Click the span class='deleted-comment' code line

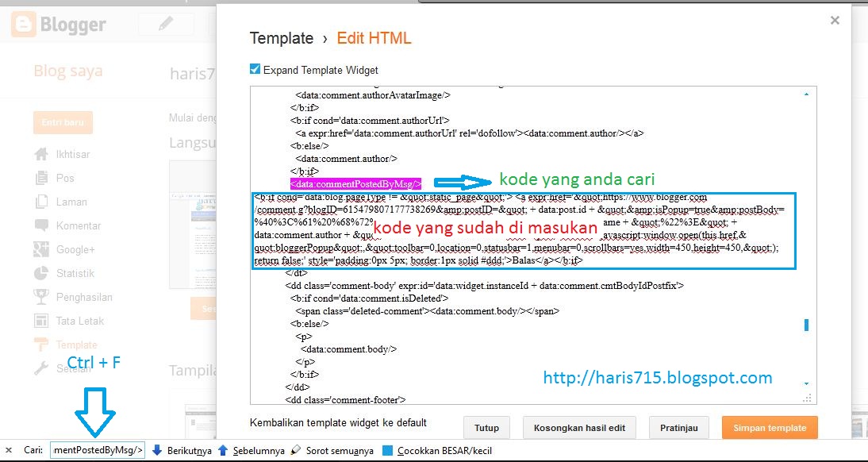[428, 310]
